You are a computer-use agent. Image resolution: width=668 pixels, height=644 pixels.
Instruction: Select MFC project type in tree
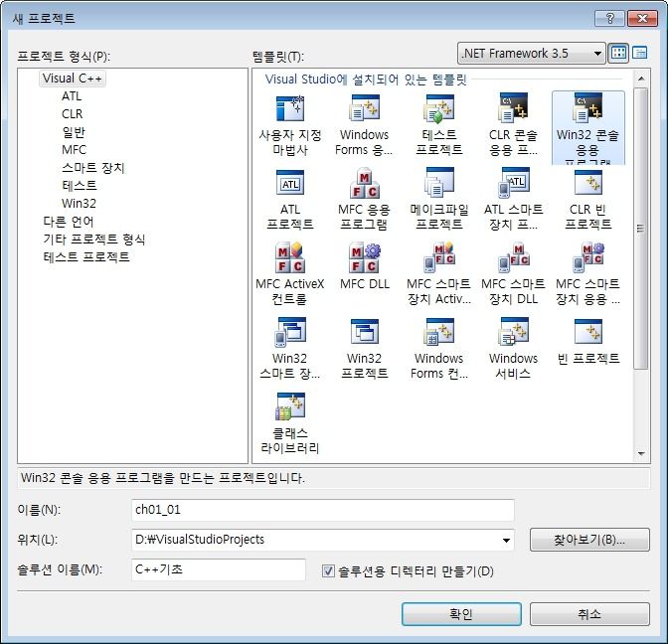tap(74, 150)
